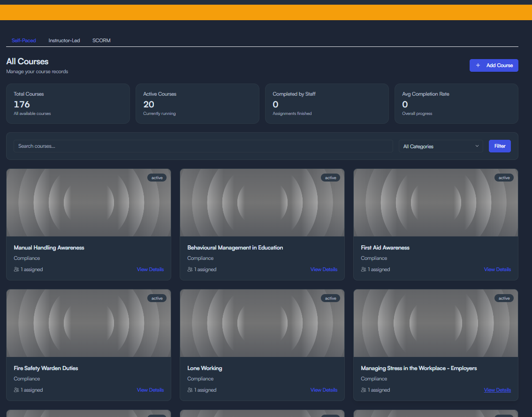Click the Fire Safety Warden Duties thumbnail
532x417 pixels.
point(89,323)
